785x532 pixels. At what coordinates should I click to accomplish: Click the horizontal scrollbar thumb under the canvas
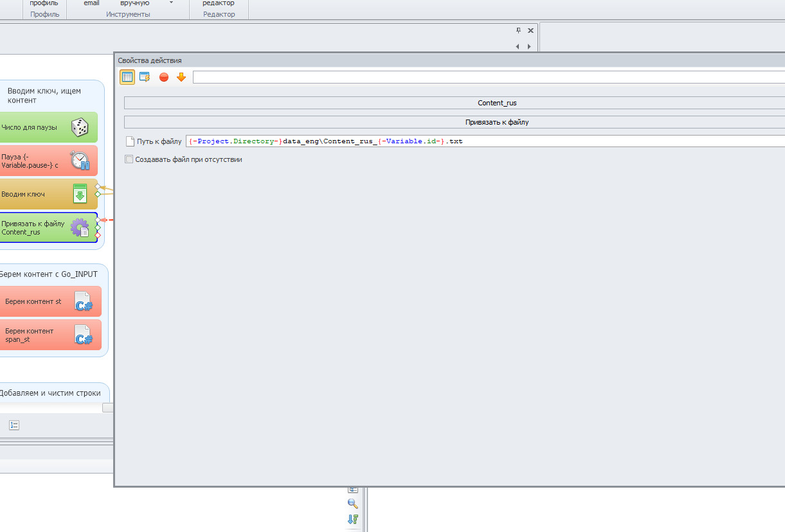tap(108, 407)
